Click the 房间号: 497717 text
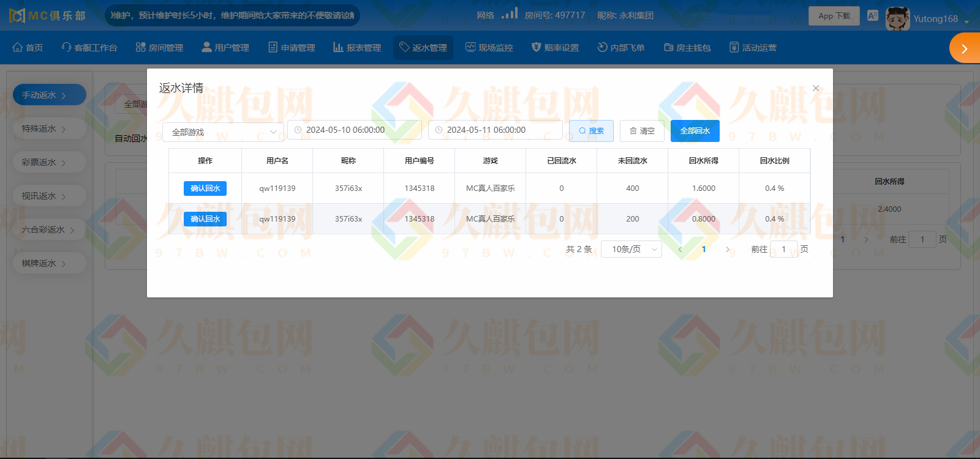This screenshot has width=980, height=459. (555, 15)
